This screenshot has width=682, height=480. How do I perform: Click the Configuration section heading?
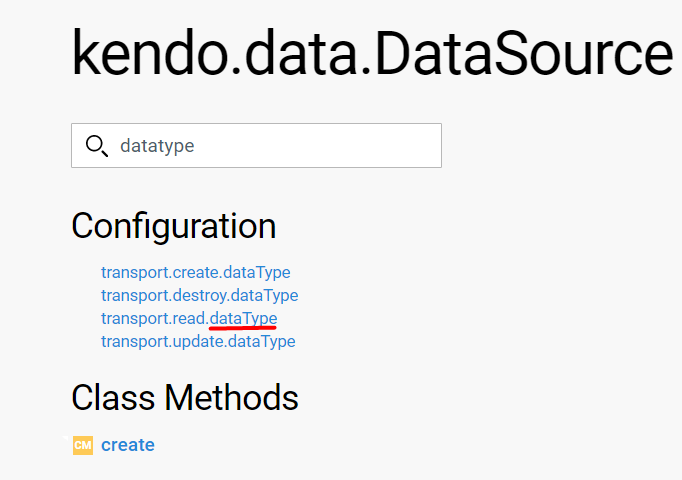[173, 226]
